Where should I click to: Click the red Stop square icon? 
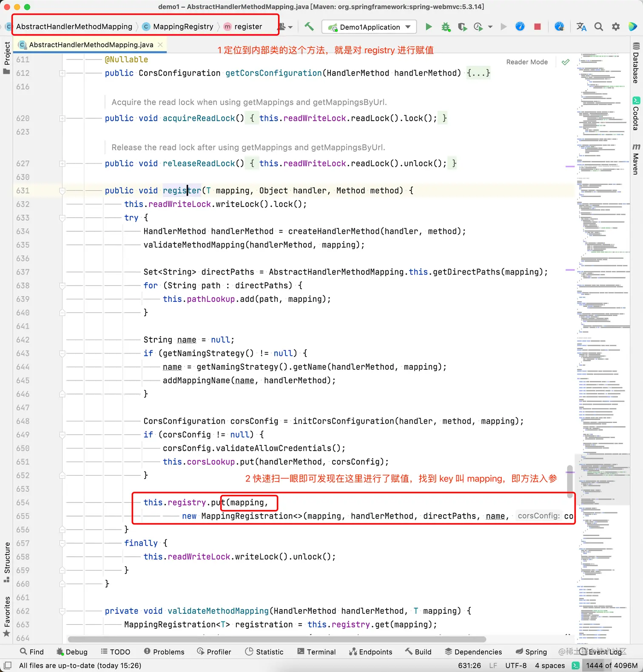click(538, 27)
